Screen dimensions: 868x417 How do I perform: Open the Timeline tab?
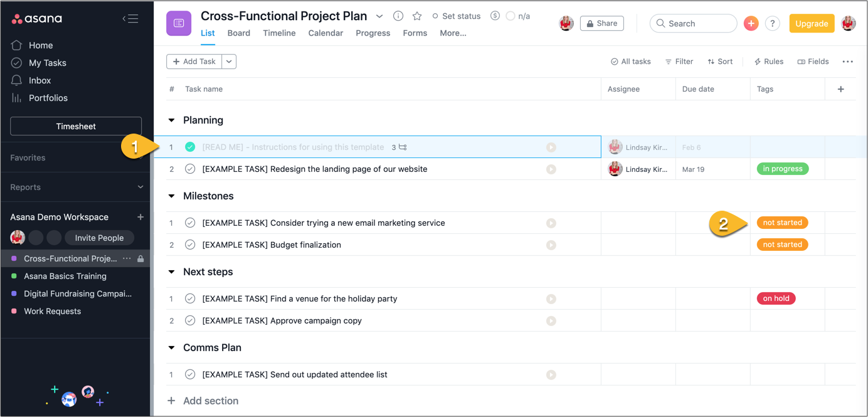(x=279, y=33)
